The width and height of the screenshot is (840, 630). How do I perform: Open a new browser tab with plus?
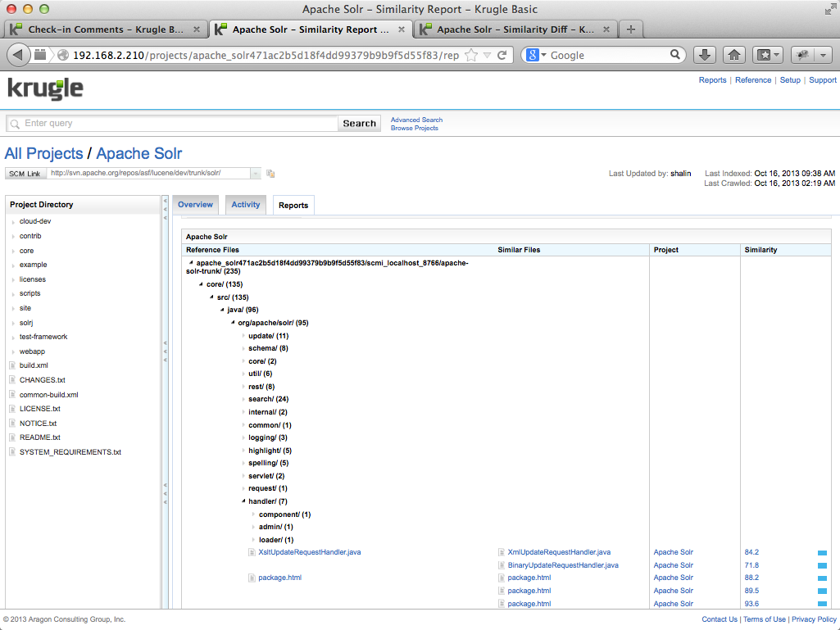point(630,29)
